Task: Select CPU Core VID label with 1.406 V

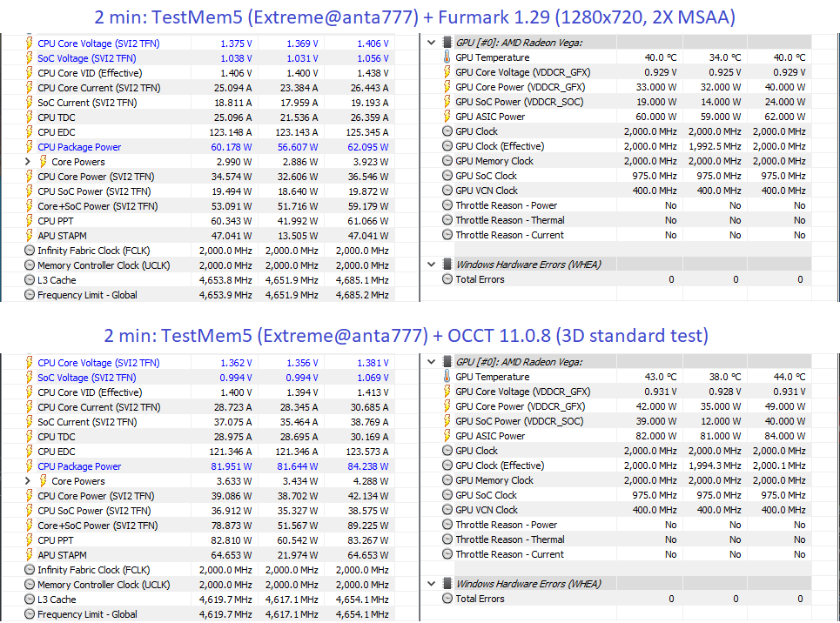Action: tap(90, 73)
